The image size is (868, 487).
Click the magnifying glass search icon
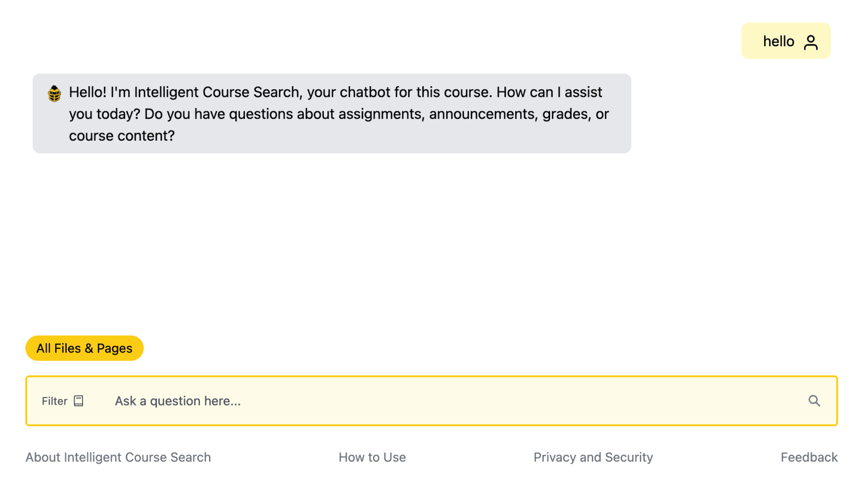(x=814, y=400)
